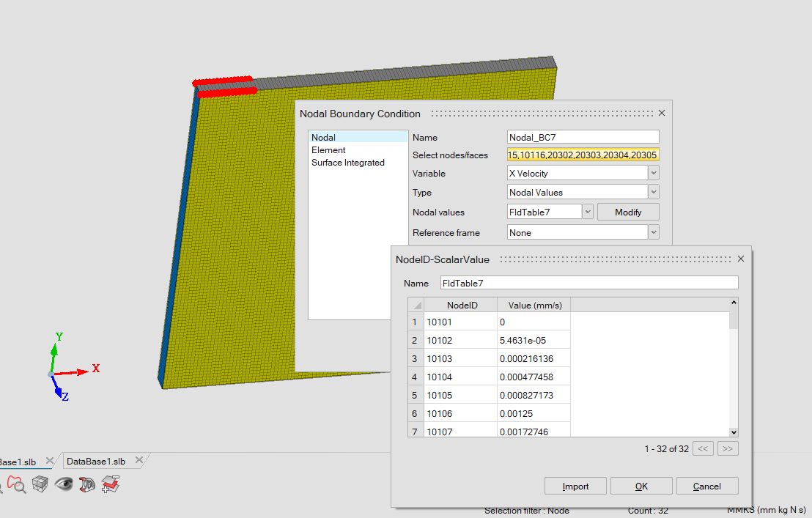Click the table select-all corner cell
Viewport: 812px width, 518px height.
coord(416,306)
